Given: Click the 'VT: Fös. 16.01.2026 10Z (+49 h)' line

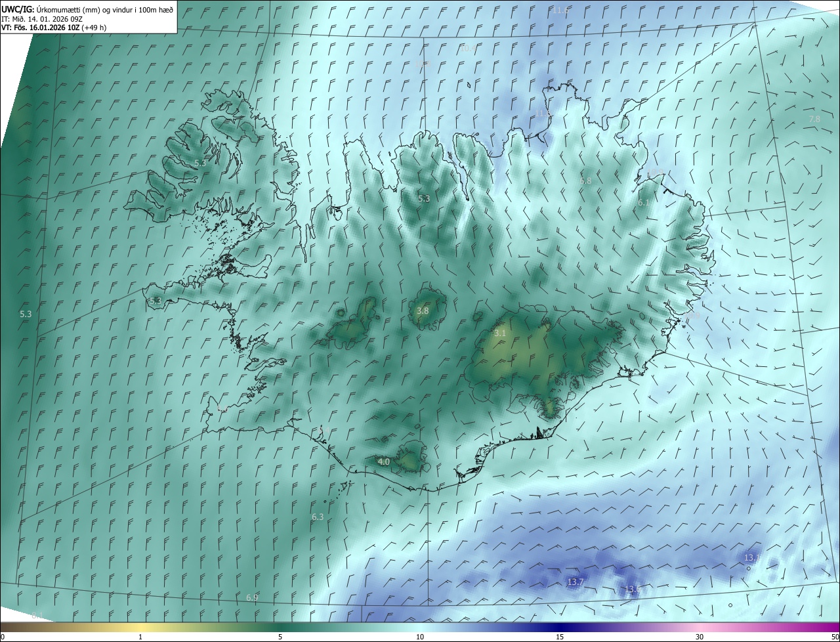Looking at the screenshot, I should click(54, 28).
